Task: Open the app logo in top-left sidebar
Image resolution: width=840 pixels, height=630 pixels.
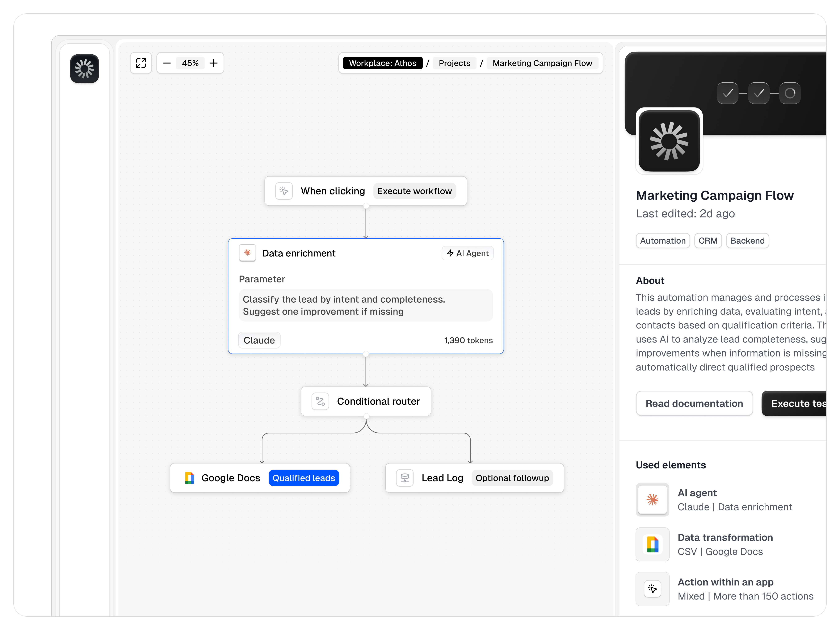Action: pos(84,69)
